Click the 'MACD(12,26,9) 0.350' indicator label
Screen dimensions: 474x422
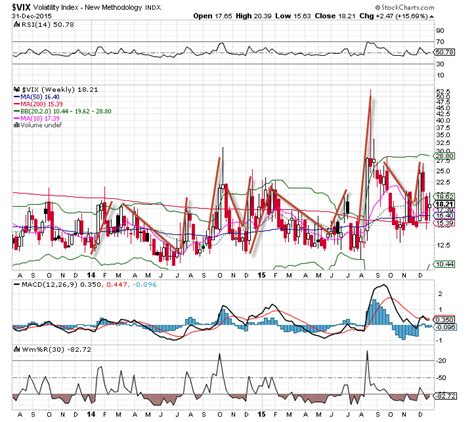point(62,285)
